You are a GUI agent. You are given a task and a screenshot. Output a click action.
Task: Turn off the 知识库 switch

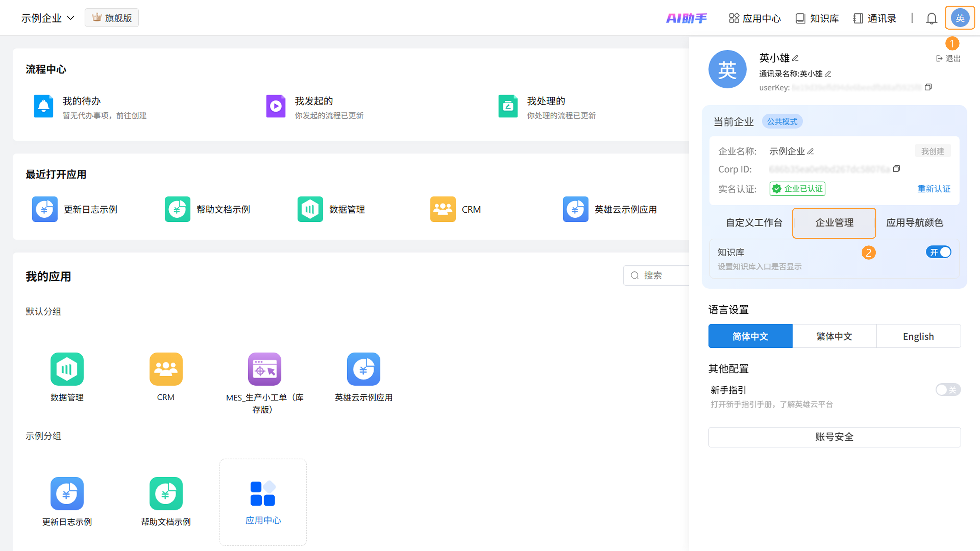click(x=938, y=252)
